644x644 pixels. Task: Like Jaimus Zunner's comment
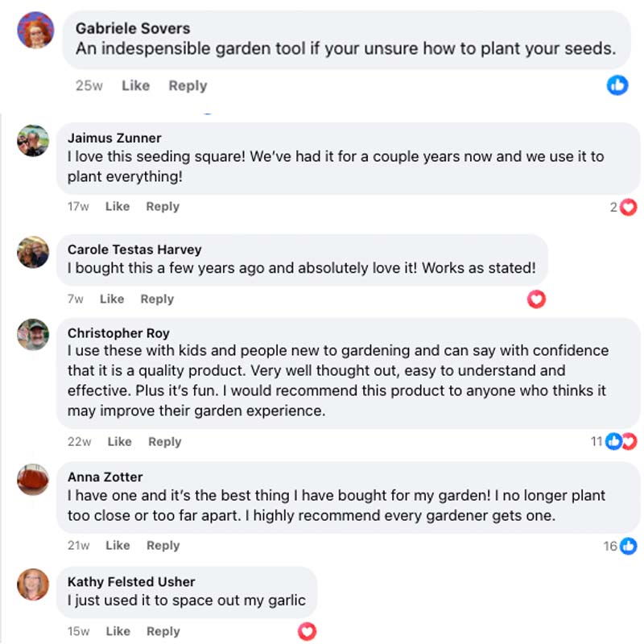pyautogui.click(x=117, y=206)
